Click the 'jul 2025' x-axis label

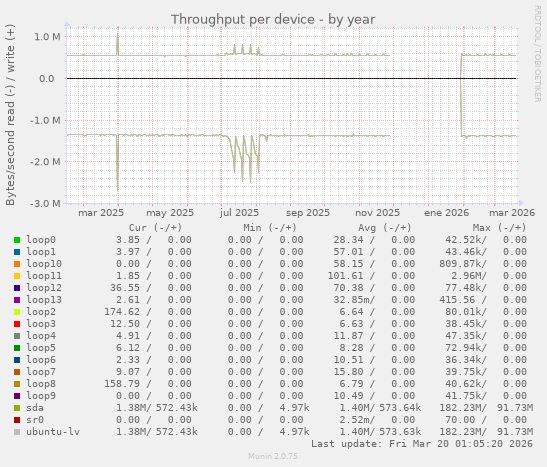click(x=239, y=213)
